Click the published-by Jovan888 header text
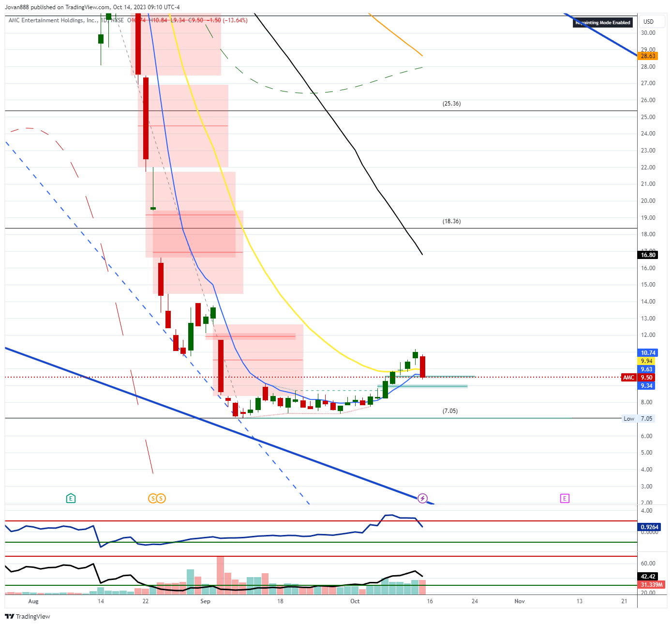 click(92, 7)
